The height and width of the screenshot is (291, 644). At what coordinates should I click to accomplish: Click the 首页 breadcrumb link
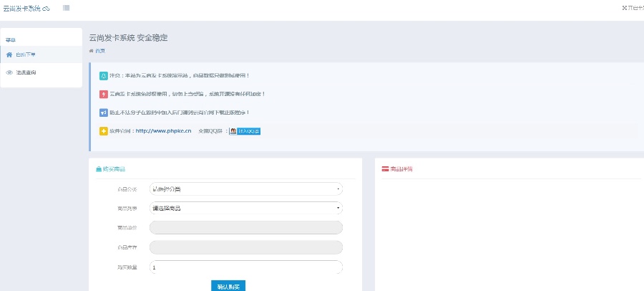tap(99, 51)
